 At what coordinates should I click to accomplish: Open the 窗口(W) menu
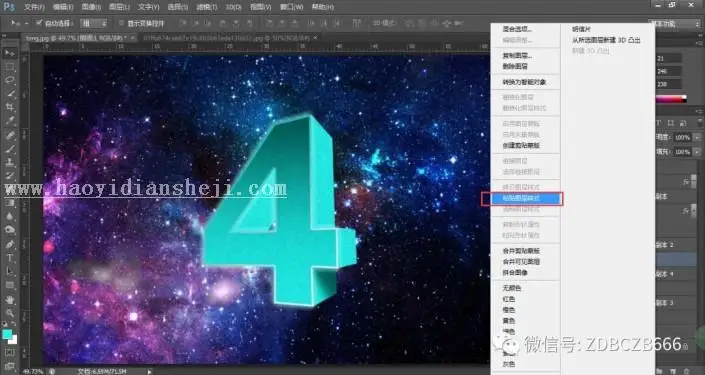click(291, 7)
